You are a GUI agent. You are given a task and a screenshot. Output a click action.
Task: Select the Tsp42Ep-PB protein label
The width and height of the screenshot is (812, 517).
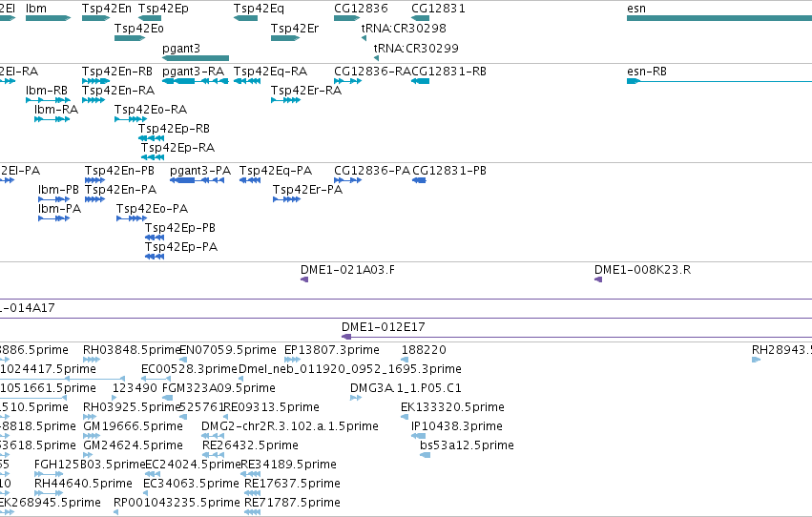pos(180,228)
